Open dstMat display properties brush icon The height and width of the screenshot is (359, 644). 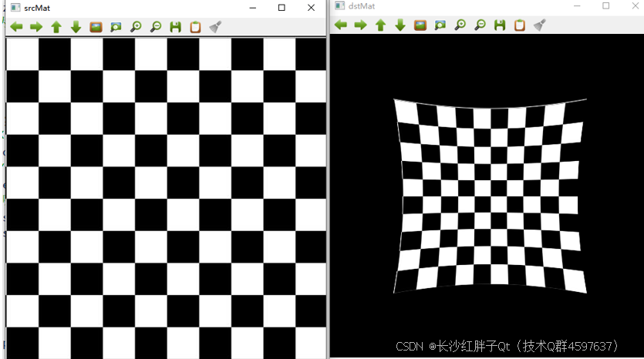[539, 25]
